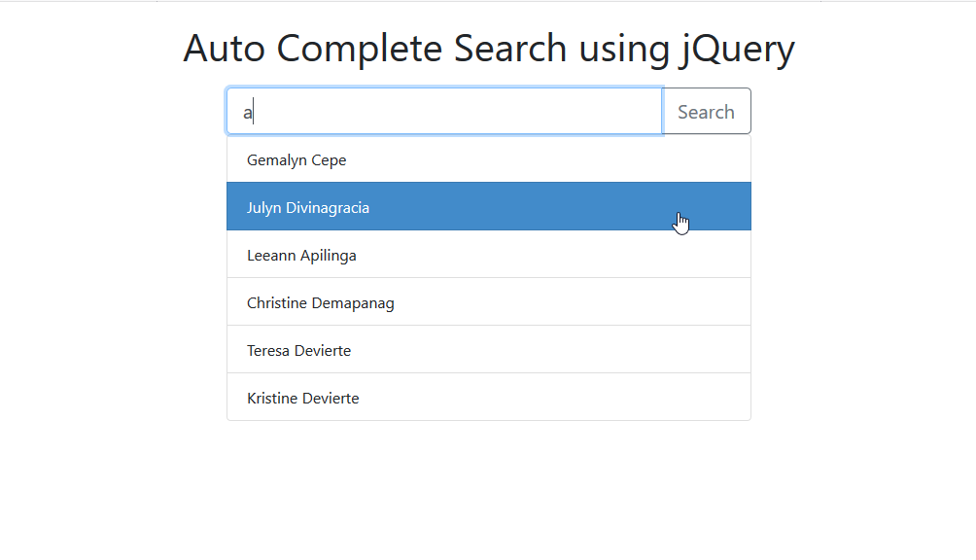Choose the highlighted Julyn Divinagracia suggestion
Image resolution: width=976 pixels, height=560 pixels.
click(489, 206)
